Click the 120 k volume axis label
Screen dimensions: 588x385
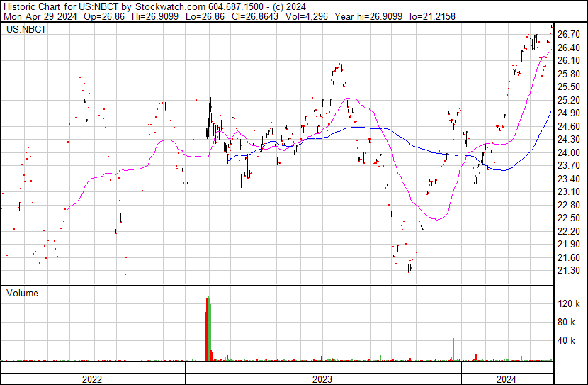pos(570,304)
